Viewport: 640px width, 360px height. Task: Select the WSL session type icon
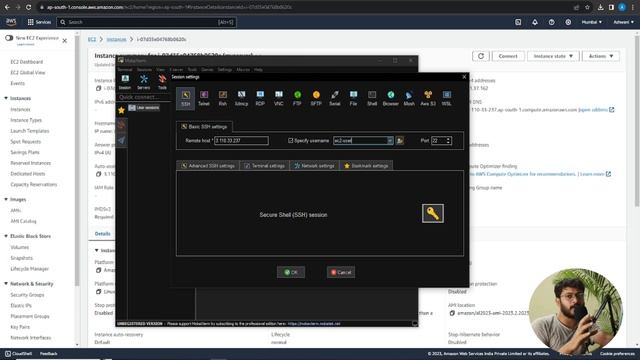pyautogui.click(x=447, y=98)
